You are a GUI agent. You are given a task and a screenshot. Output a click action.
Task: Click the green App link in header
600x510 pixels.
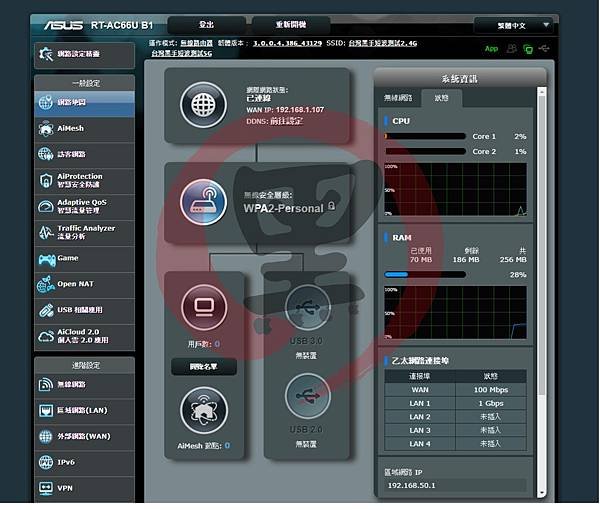pyautogui.click(x=491, y=49)
